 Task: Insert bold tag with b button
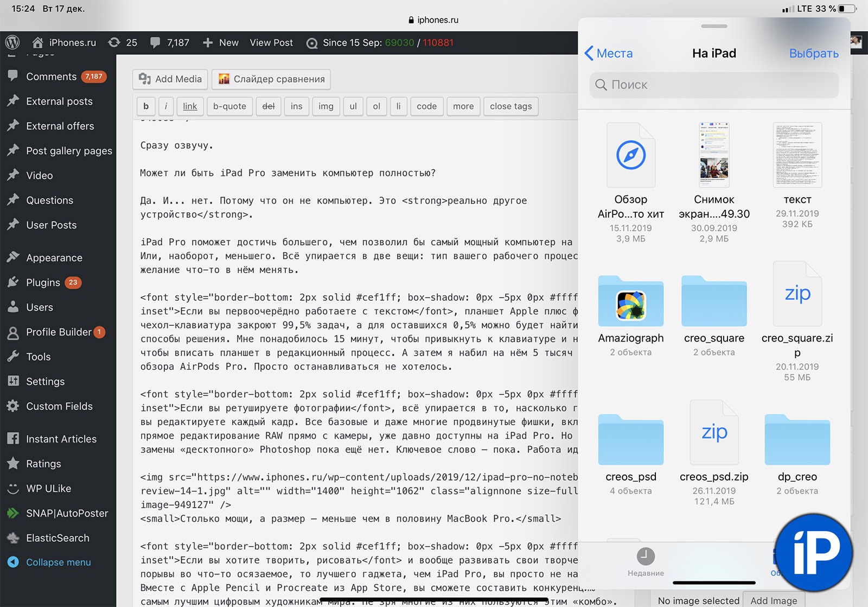[146, 106]
